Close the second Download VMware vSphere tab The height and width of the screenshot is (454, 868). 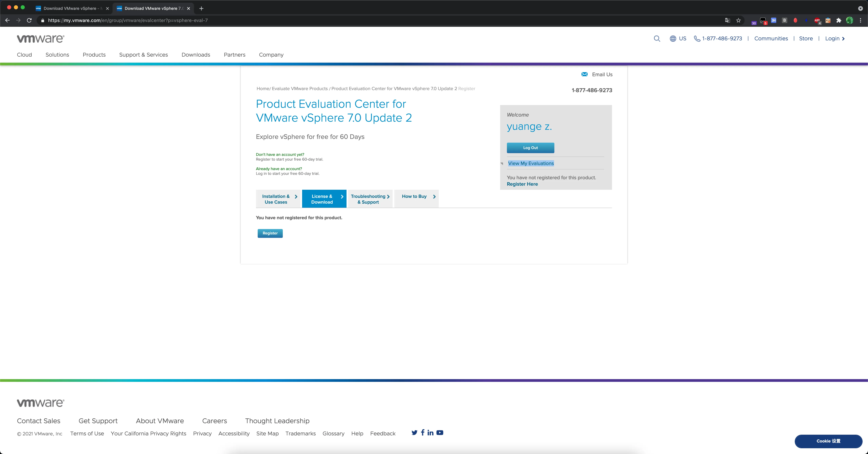pos(188,8)
